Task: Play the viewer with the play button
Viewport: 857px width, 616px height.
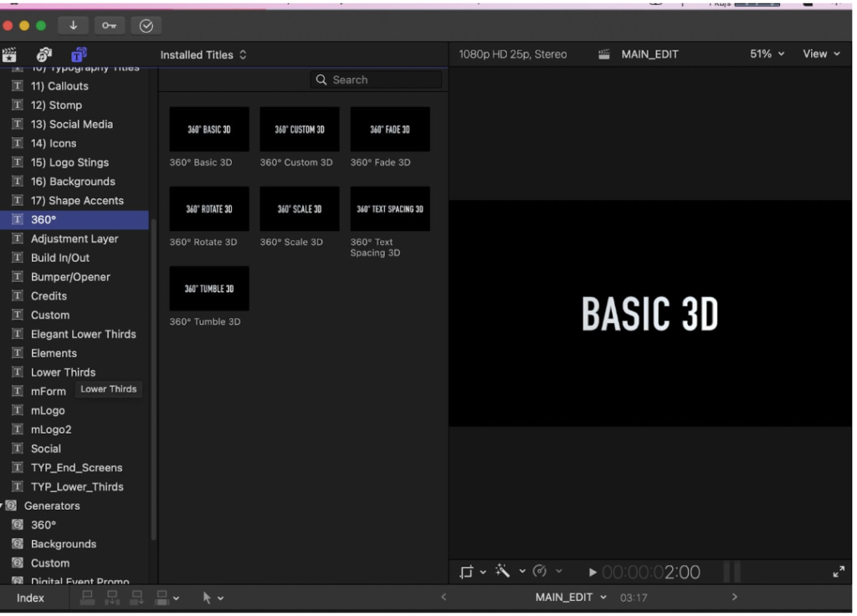Action: 593,572
